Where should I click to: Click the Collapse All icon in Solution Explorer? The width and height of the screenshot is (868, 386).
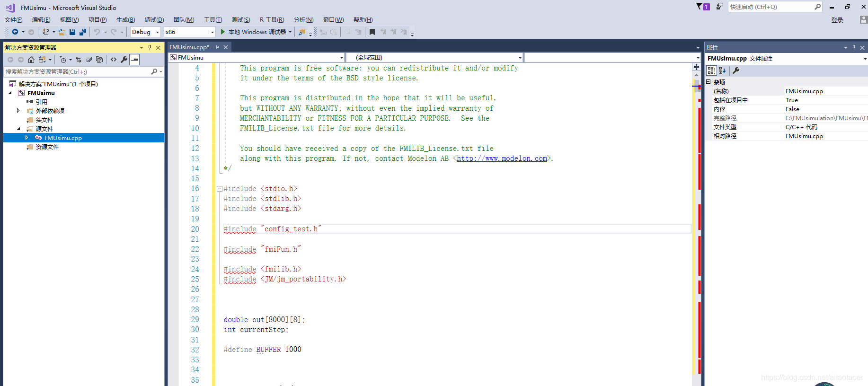(89, 60)
